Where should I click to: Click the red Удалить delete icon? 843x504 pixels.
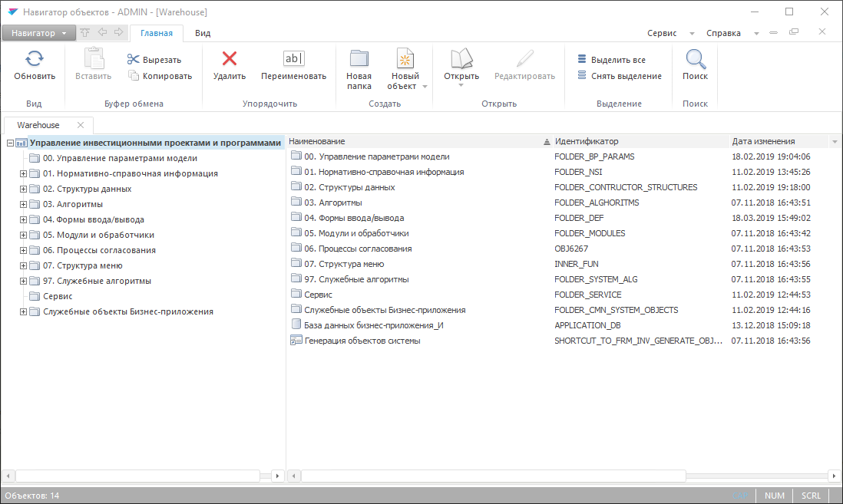coord(229,59)
